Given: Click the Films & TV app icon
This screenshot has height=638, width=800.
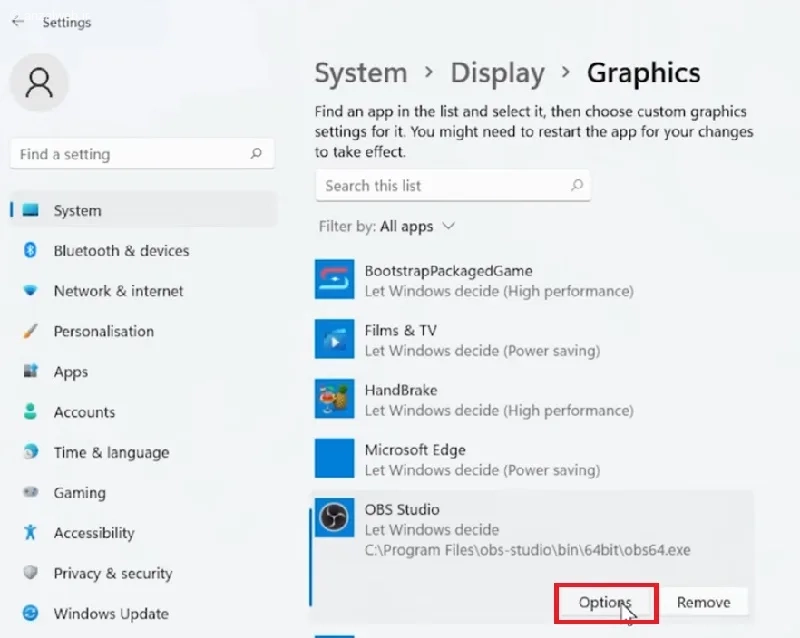Looking at the screenshot, I should (x=333, y=339).
